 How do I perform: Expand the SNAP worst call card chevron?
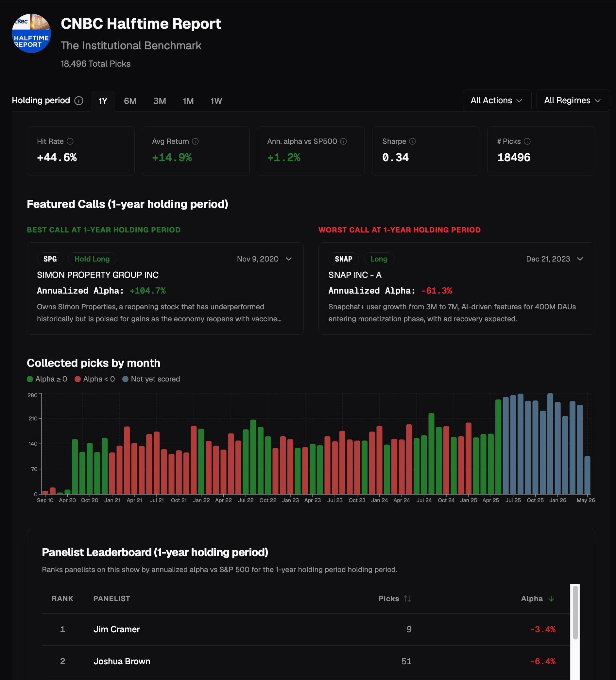coord(580,259)
